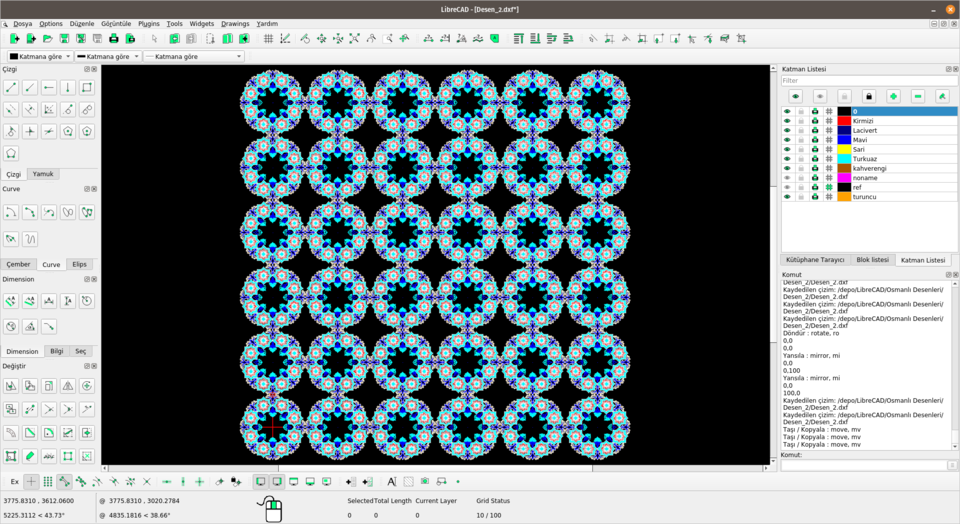
Task: Toggle the grid display icon in toolbar
Action: (268, 39)
